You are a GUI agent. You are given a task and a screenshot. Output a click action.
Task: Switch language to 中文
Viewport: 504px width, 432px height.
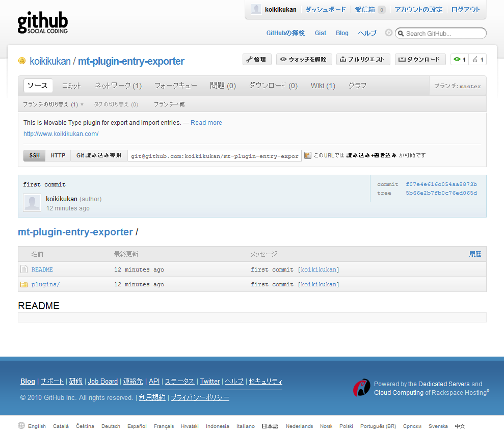coord(460,426)
